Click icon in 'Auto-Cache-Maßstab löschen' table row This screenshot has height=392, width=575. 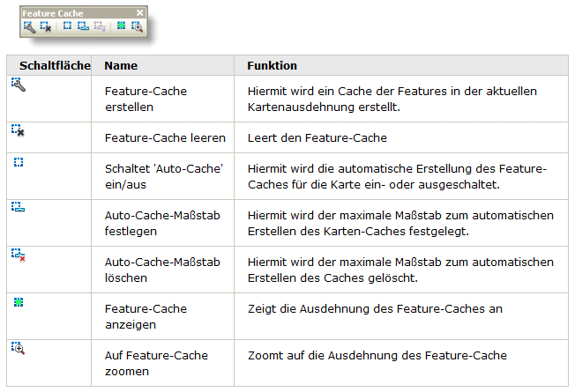pyautogui.click(x=18, y=255)
